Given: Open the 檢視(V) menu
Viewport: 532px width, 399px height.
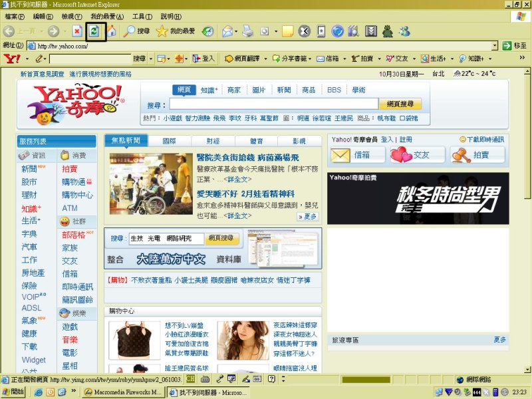Looking at the screenshot, I should 72,16.
